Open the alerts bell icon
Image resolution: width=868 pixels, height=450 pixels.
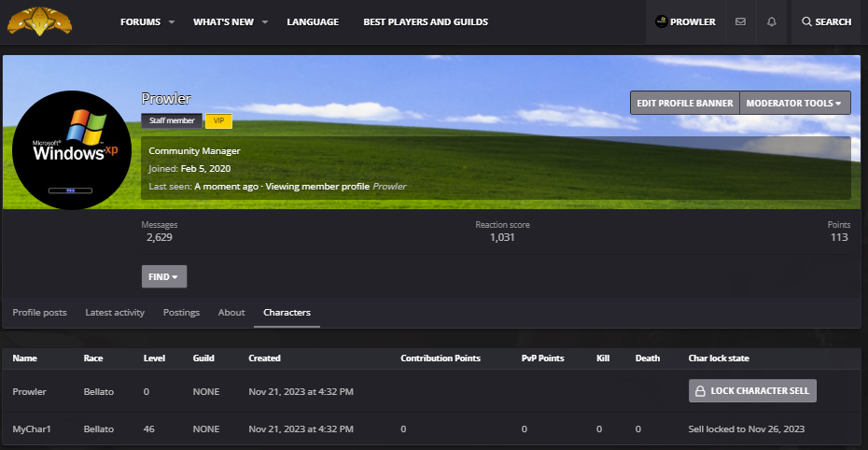[x=771, y=21]
